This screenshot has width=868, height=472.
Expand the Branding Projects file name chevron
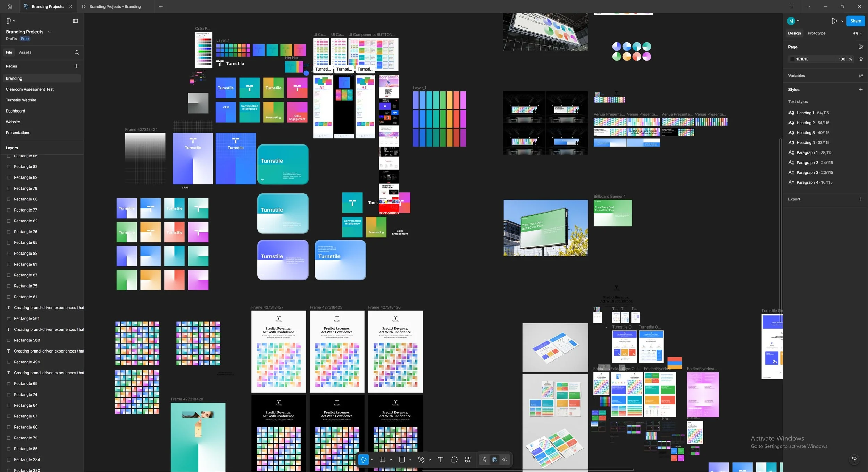(49, 32)
